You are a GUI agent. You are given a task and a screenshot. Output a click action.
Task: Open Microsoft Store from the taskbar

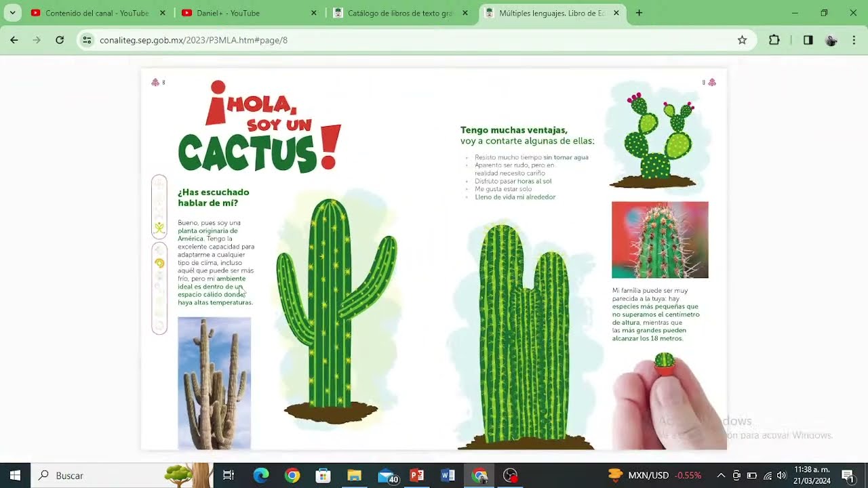pos(323,475)
